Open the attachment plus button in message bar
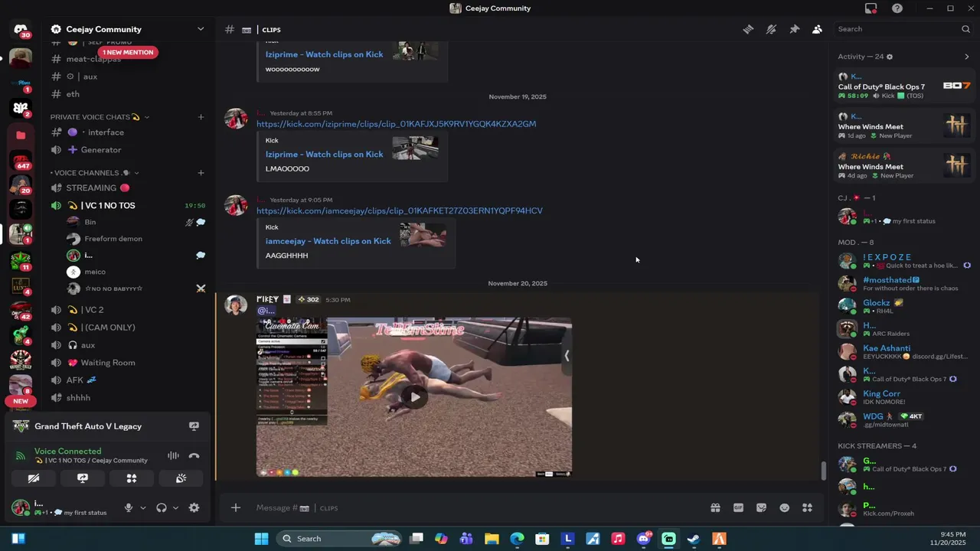 236,507
